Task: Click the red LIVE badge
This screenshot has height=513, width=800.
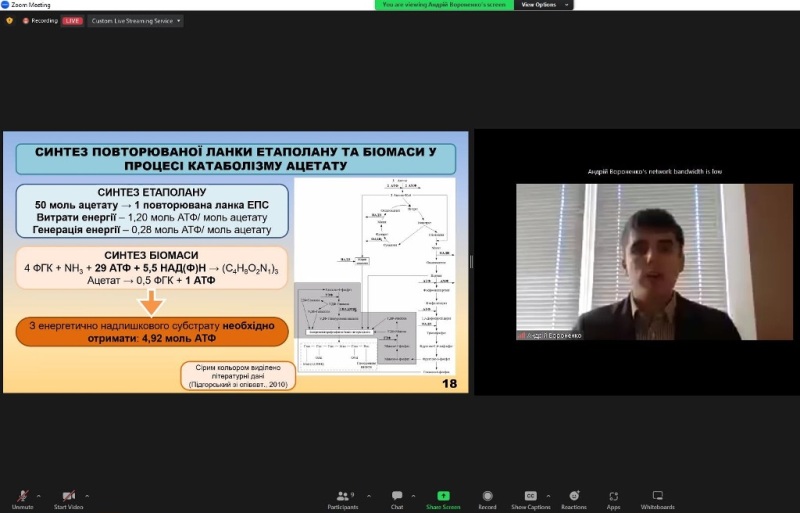Action: click(x=72, y=21)
